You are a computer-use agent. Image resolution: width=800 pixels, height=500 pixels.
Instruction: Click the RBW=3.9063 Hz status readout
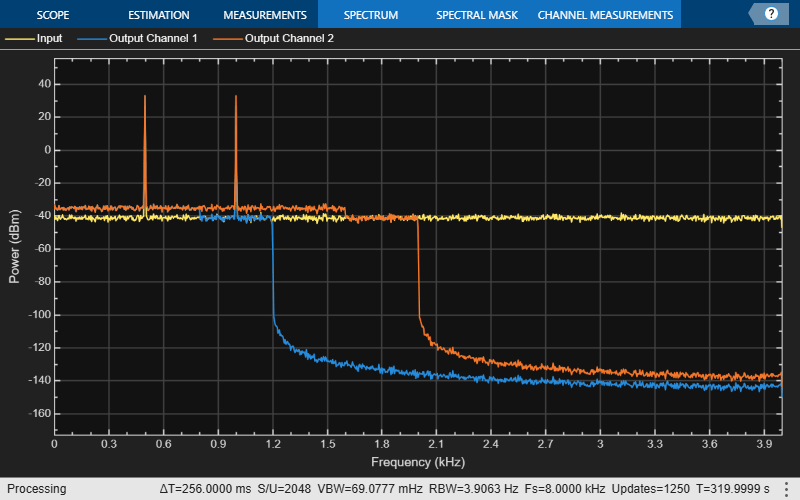pyautogui.click(x=473, y=489)
